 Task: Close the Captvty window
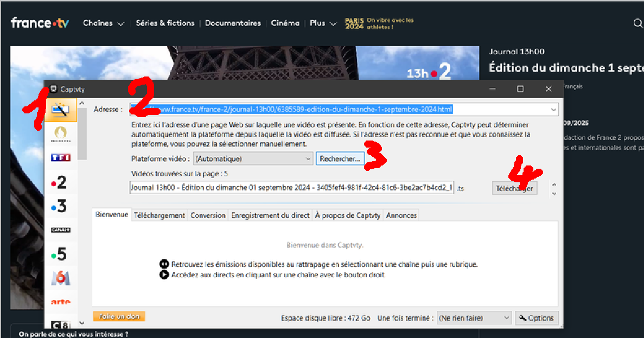(x=549, y=89)
